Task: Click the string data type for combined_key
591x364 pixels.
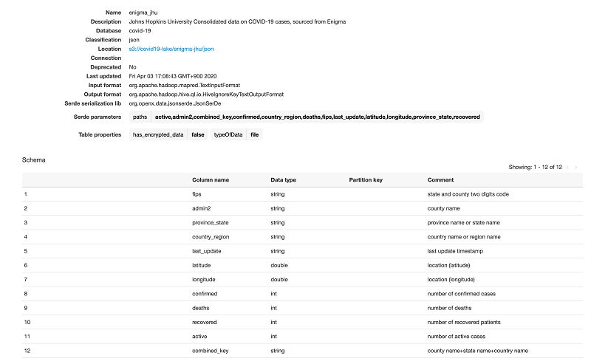Action: pos(278,351)
